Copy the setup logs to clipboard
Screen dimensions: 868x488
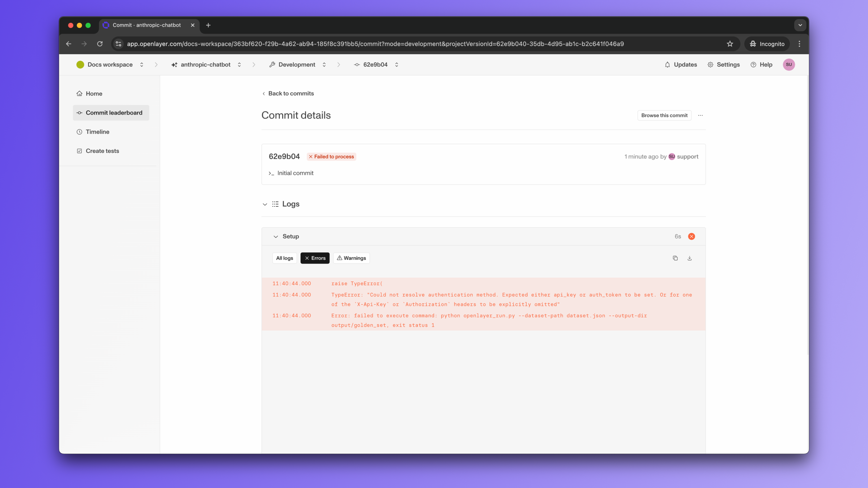[675, 258]
